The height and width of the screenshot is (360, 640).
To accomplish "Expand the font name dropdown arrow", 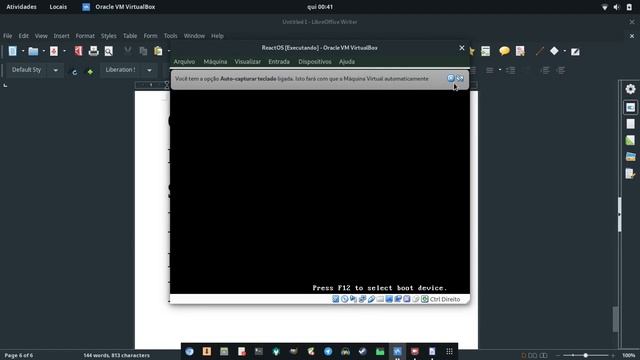I will tap(149, 70).
